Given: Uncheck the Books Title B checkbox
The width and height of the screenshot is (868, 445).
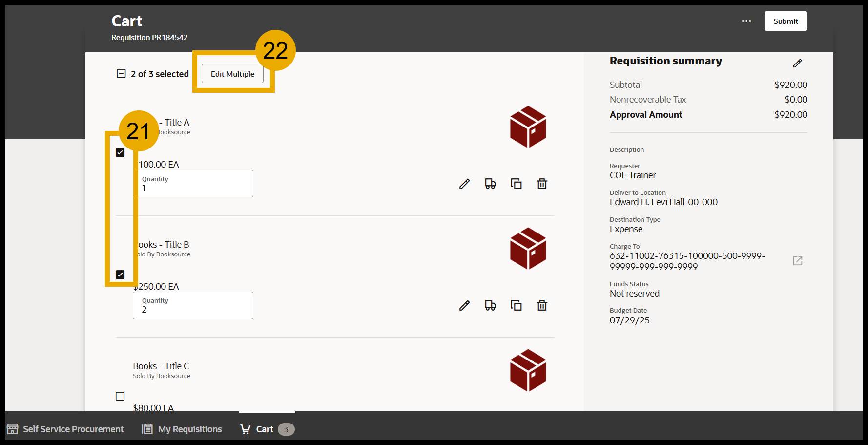Looking at the screenshot, I should click(120, 275).
